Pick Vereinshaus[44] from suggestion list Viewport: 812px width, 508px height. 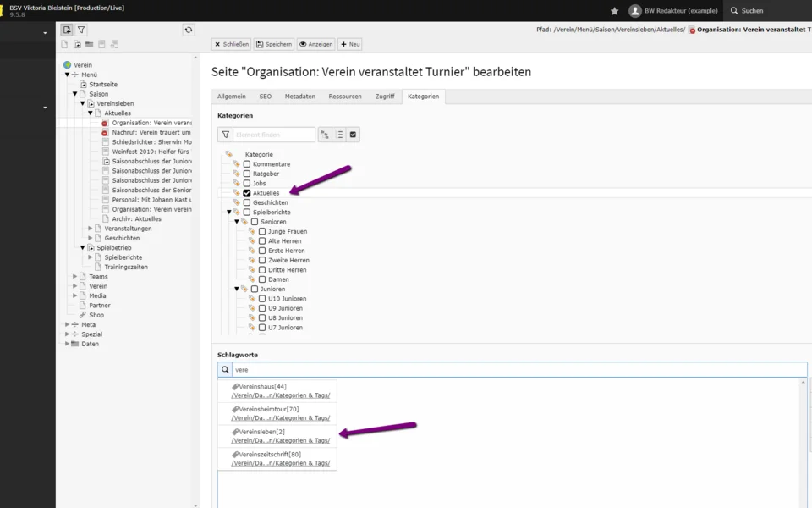click(277, 391)
